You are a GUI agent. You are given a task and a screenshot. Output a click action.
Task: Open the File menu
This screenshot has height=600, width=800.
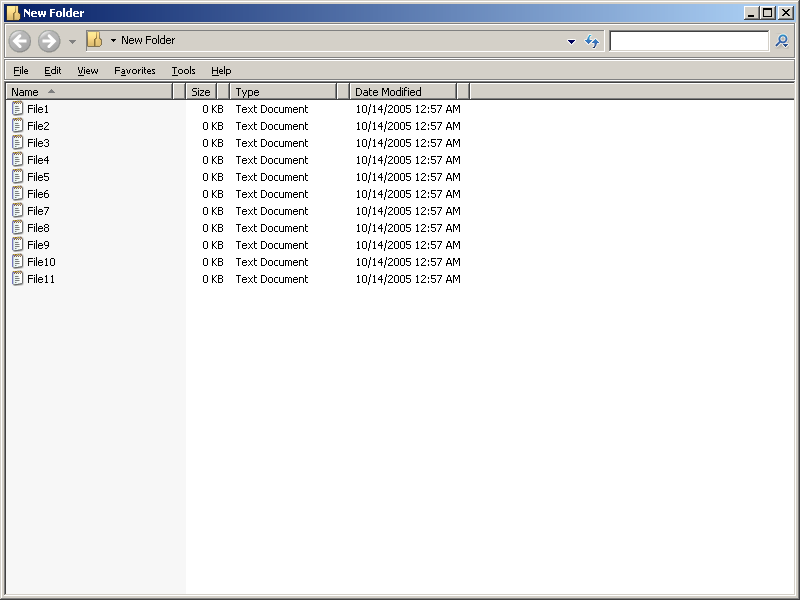click(20, 70)
